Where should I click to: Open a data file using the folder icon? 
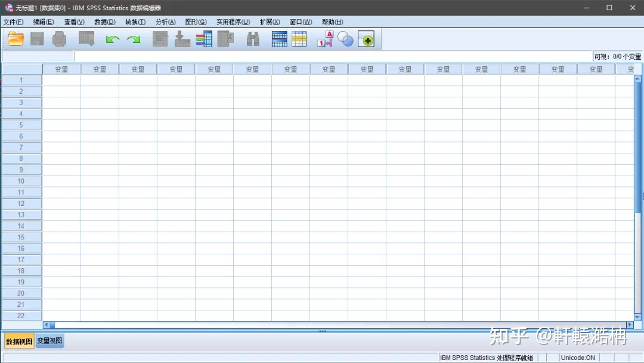(x=16, y=38)
